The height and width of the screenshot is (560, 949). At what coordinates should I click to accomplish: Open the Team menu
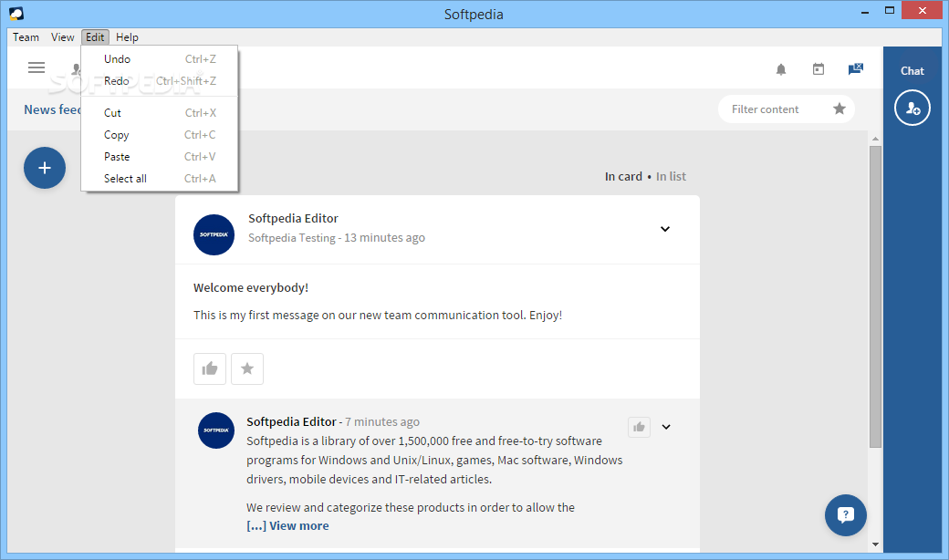(x=26, y=36)
